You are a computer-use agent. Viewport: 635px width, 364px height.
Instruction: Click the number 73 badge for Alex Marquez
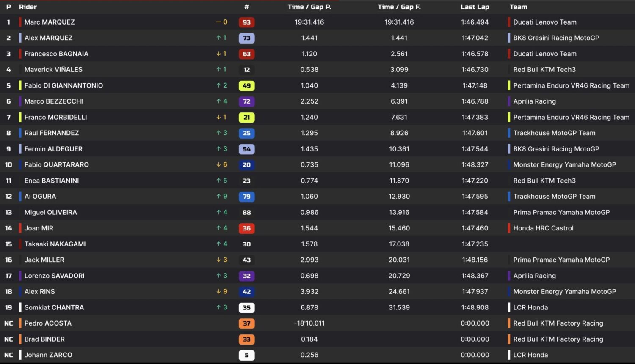[x=246, y=38]
